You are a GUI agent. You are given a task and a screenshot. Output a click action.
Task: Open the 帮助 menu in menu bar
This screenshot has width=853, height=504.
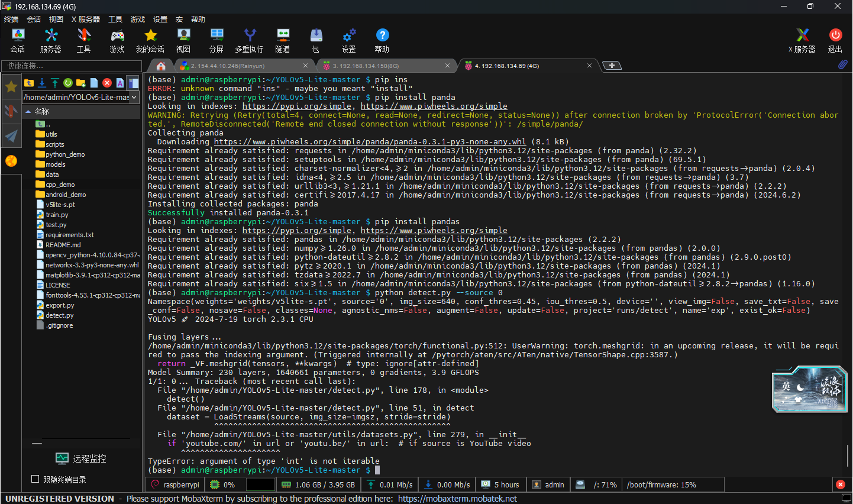(x=198, y=20)
